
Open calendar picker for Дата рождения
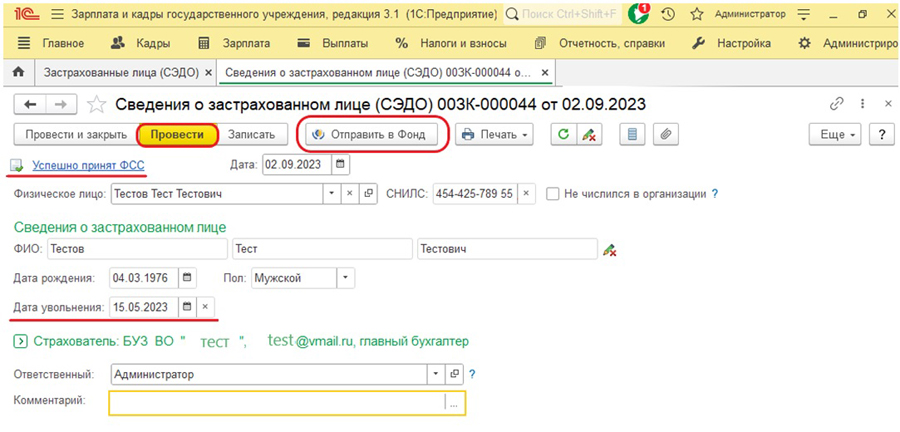coord(187,277)
